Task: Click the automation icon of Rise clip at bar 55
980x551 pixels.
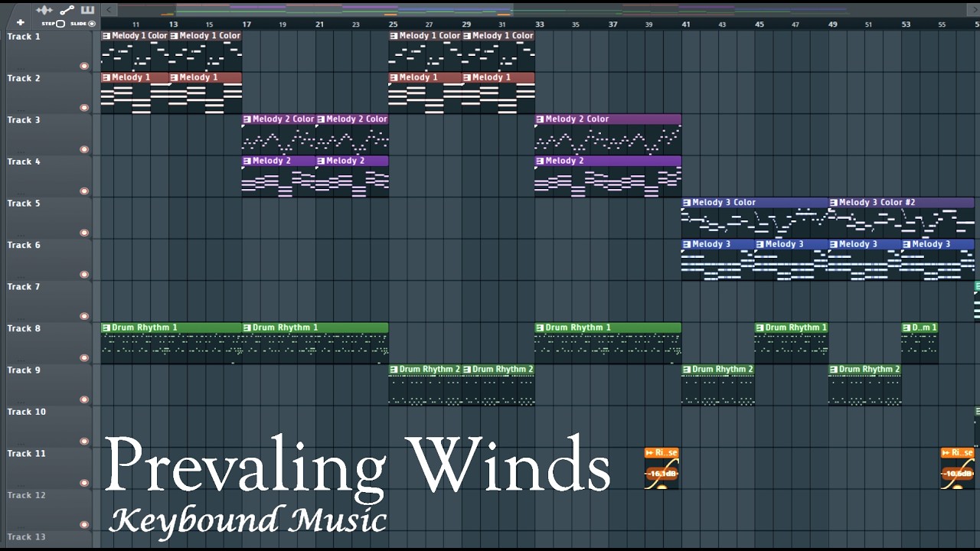Action: coord(947,453)
